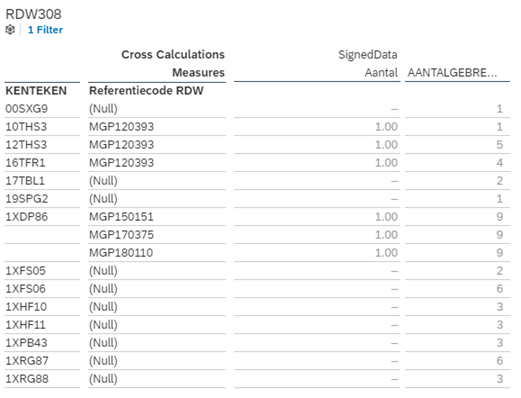
Task: Click the MGP170375 reference code
Action: coord(121,235)
